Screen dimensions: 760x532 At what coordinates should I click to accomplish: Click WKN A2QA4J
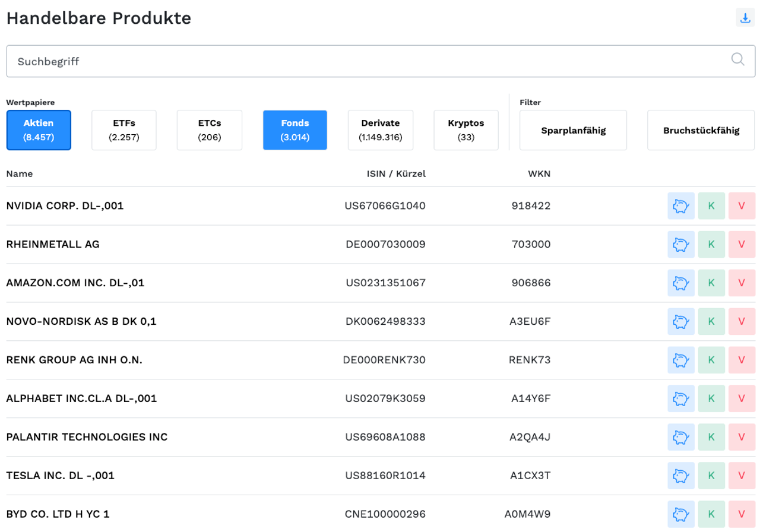coord(530,437)
